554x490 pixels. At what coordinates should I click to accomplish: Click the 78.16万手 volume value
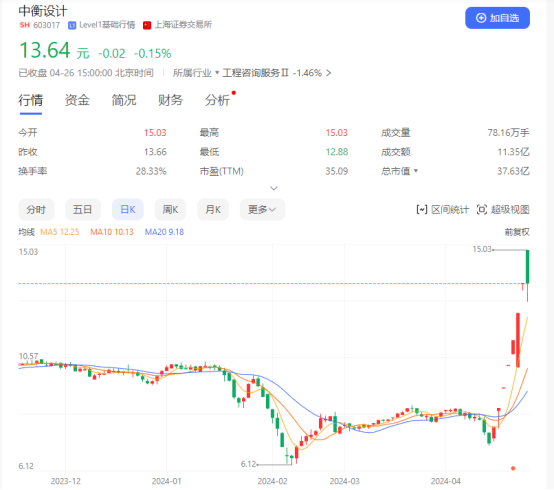(x=508, y=133)
